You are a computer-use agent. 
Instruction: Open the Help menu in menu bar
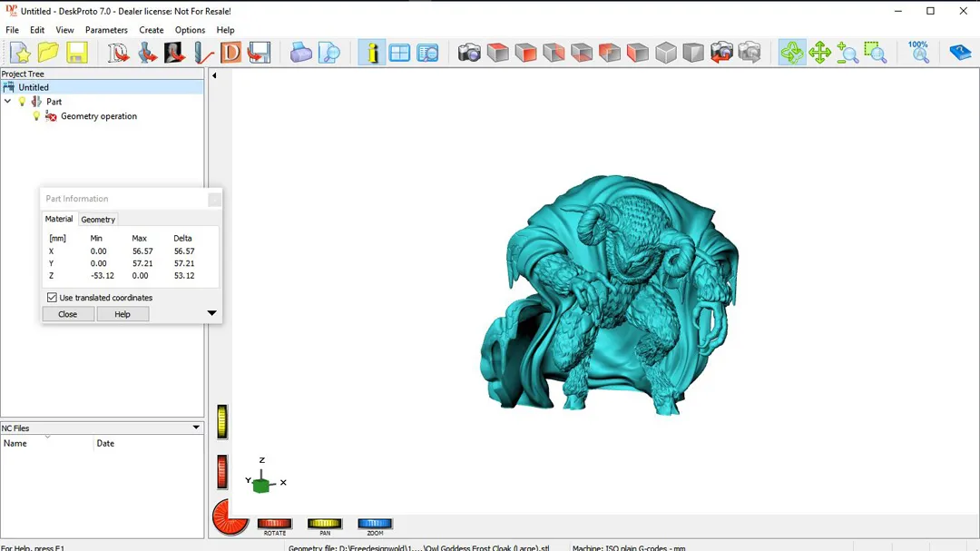226,30
